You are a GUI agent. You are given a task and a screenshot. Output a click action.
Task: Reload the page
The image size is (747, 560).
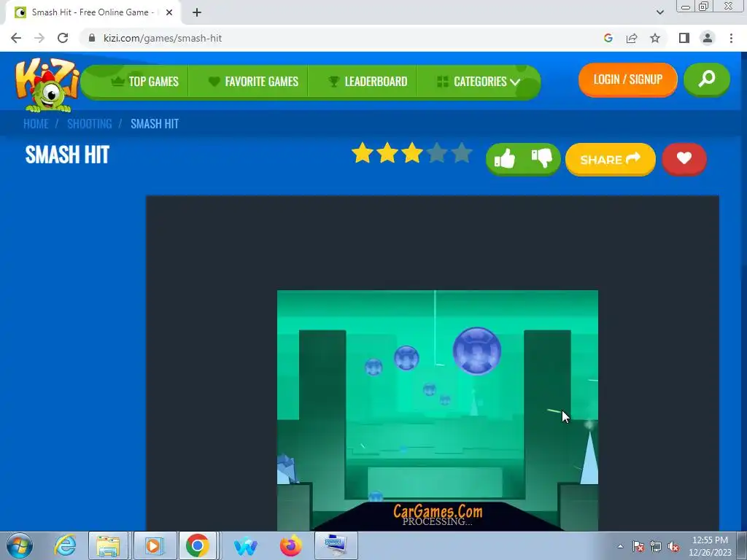[x=63, y=38]
